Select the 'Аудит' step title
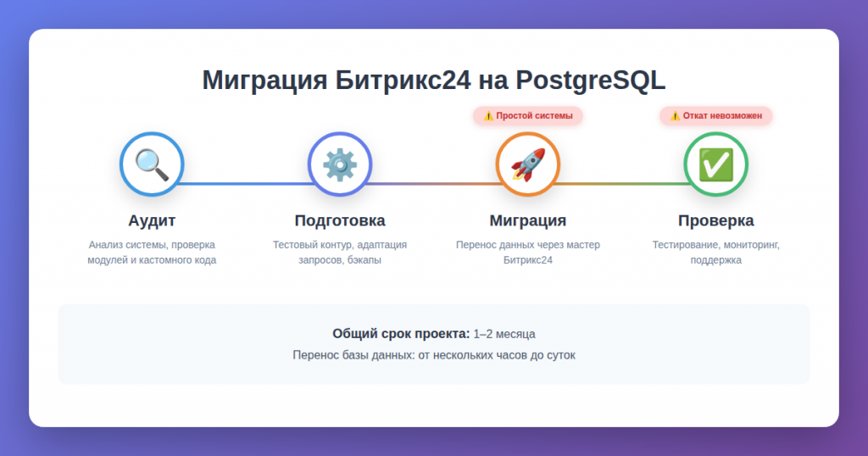Image resolution: width=868 pixels, height=456 pixels. coord(152,220)
